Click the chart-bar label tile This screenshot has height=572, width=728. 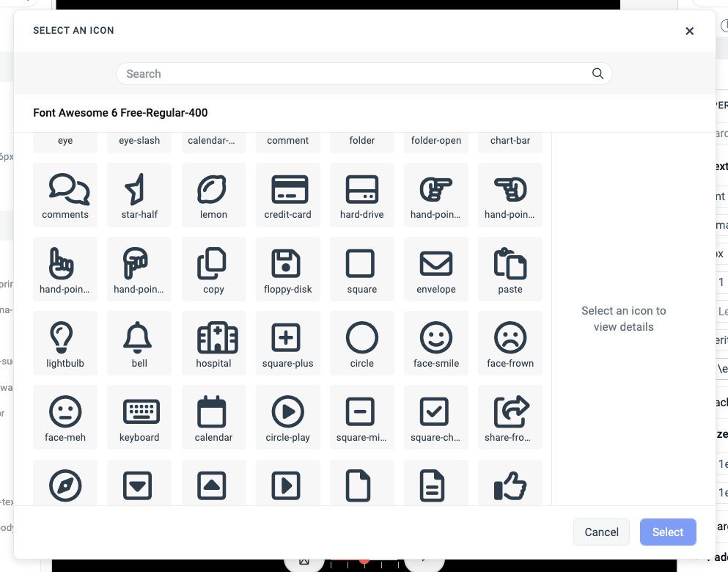click(510, 142)
